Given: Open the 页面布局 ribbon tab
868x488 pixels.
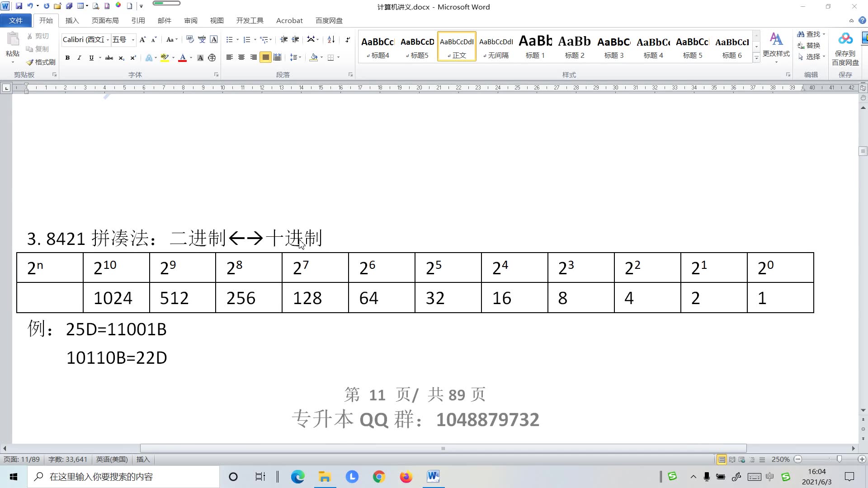Looking at the screenshot, I should 105,20.
